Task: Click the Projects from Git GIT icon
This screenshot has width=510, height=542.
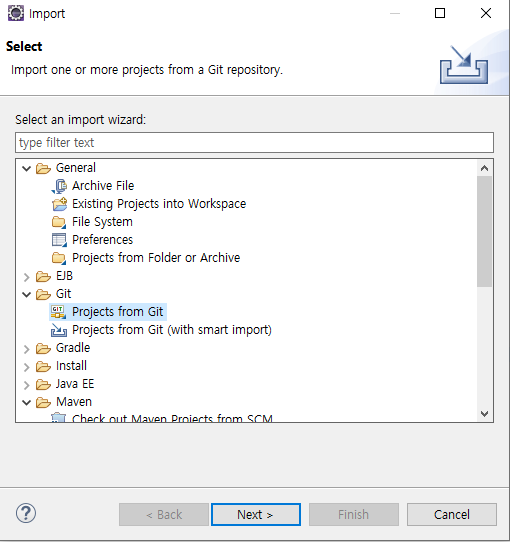Action: point(58,312)
